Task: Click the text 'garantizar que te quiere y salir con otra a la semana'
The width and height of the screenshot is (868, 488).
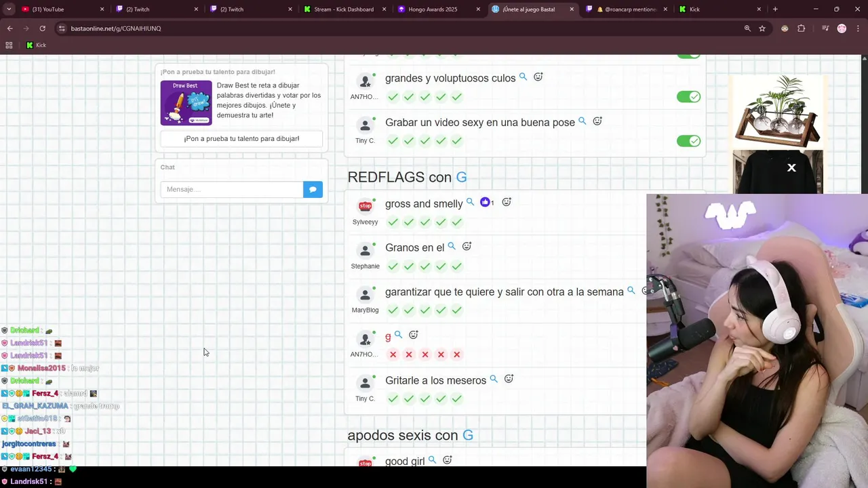Action: pyautogui.click(x=505, y=292)
